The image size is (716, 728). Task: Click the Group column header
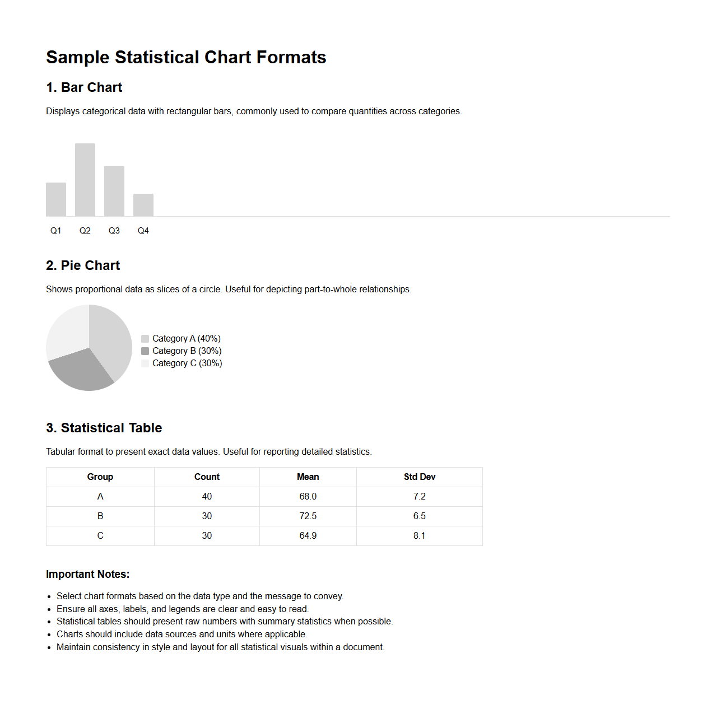point(100,477)
